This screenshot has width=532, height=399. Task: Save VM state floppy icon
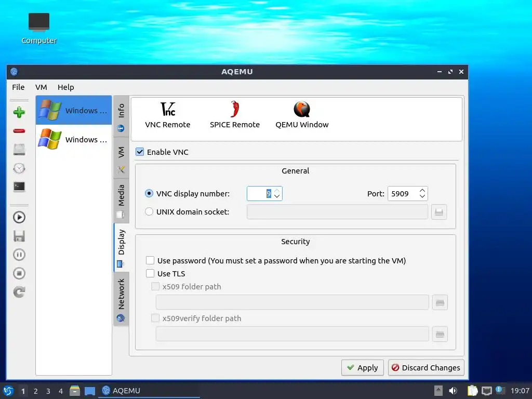[19, 236]
